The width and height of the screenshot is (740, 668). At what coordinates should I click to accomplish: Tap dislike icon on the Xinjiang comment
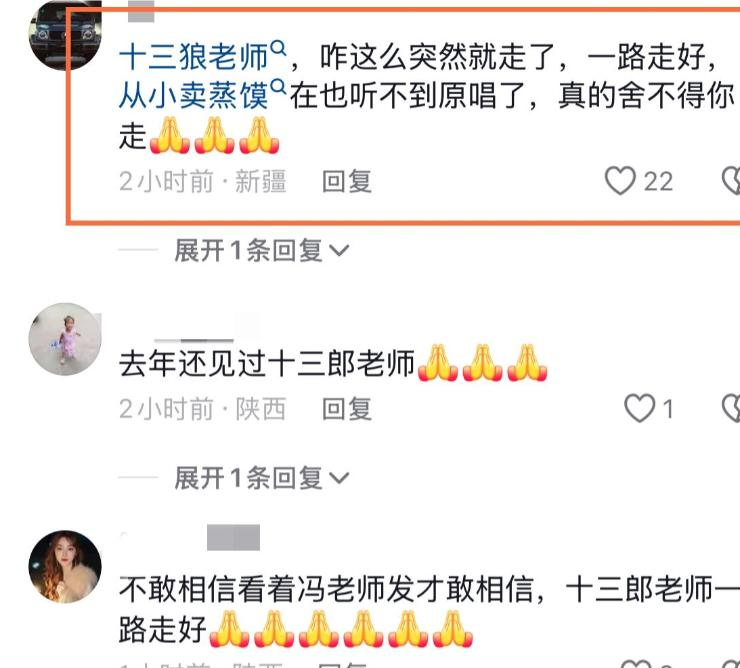click(731, 181)
